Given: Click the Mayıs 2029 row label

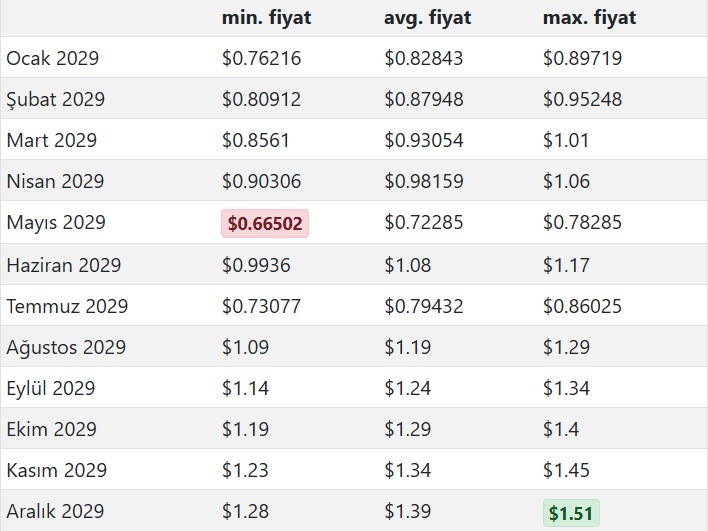Looking at the screenshot, I should click(56, 223).
